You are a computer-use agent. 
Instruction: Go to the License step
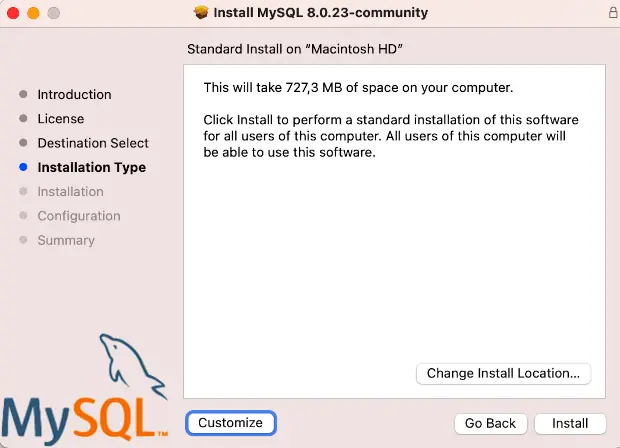(60, 119)
